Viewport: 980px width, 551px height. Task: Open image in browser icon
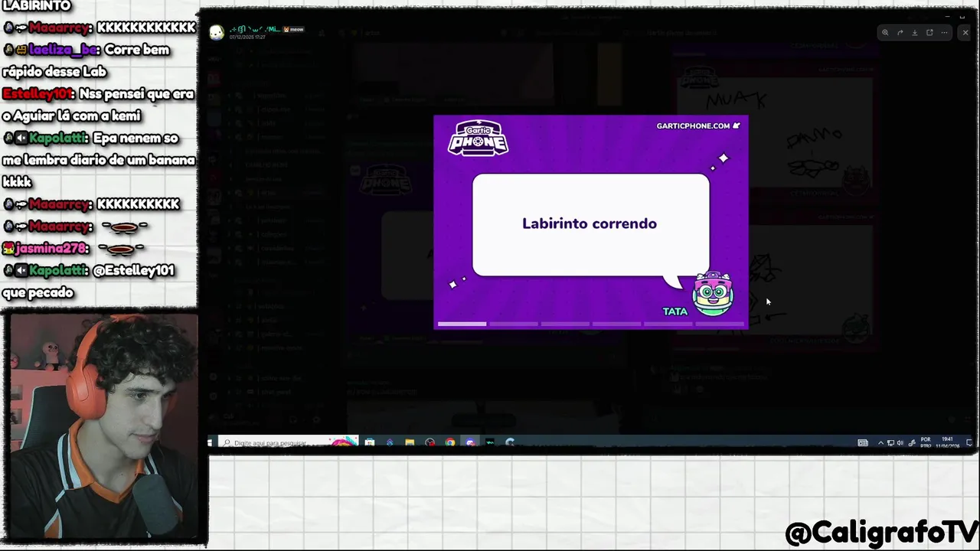pos(929,32)
